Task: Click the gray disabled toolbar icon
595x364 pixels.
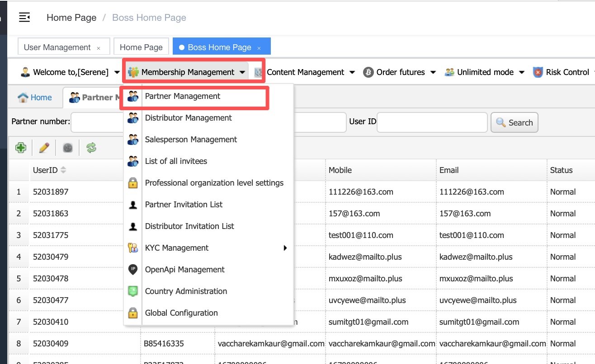Action: click(68, 148)
